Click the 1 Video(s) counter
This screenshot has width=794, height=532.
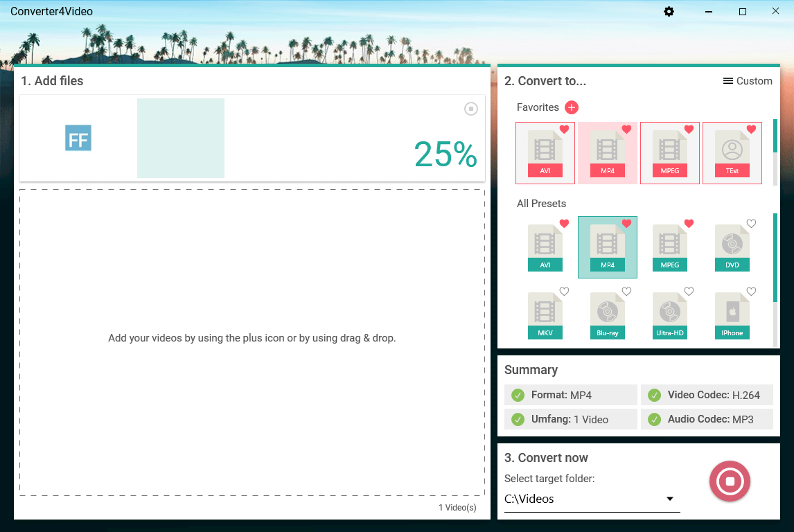click(457, 508)
